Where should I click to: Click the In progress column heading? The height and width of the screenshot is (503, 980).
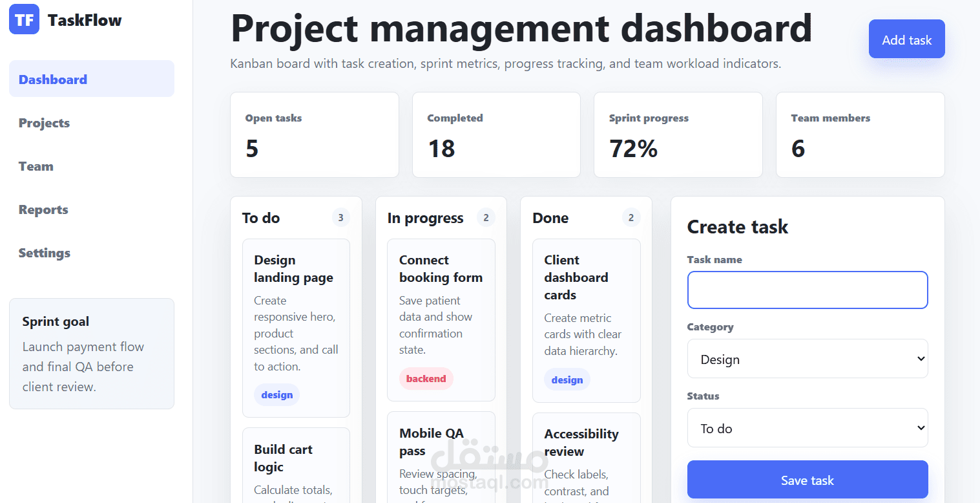point(426,218)
